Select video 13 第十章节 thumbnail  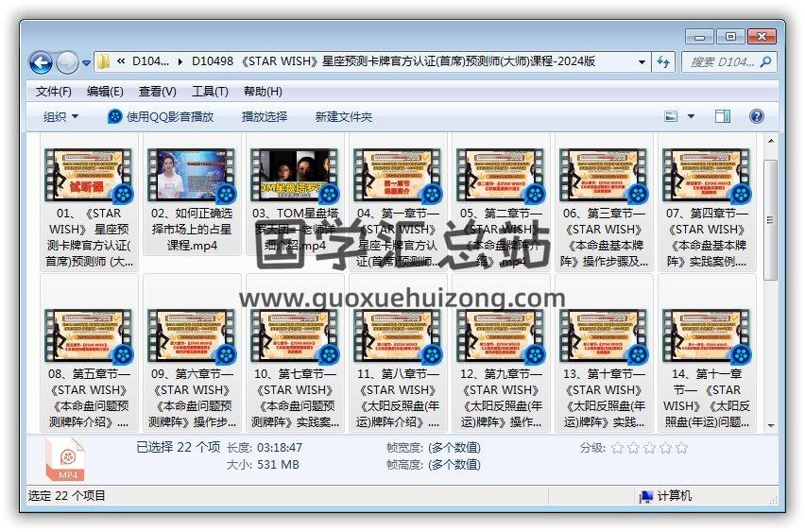click(x=604, y=335)
